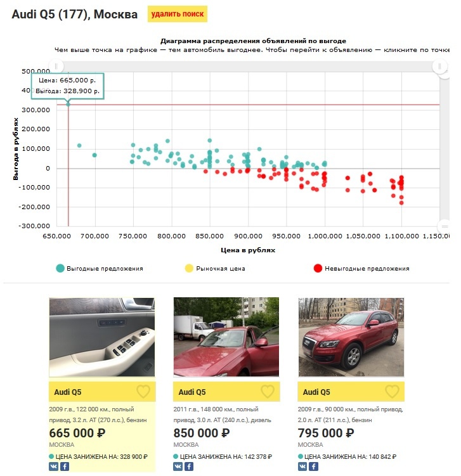Toggle 'Невыгодные предложения' legend series

(x=361, y=268)
